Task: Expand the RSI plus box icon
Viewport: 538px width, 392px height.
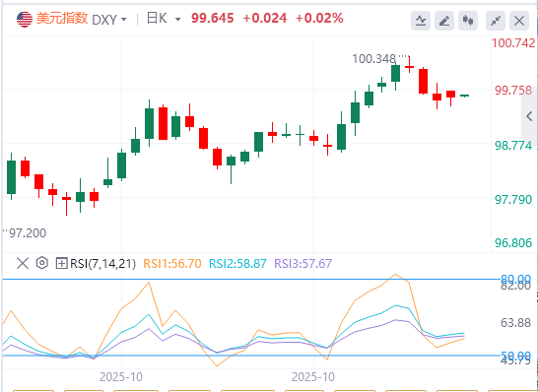Action: click(61, 263)
